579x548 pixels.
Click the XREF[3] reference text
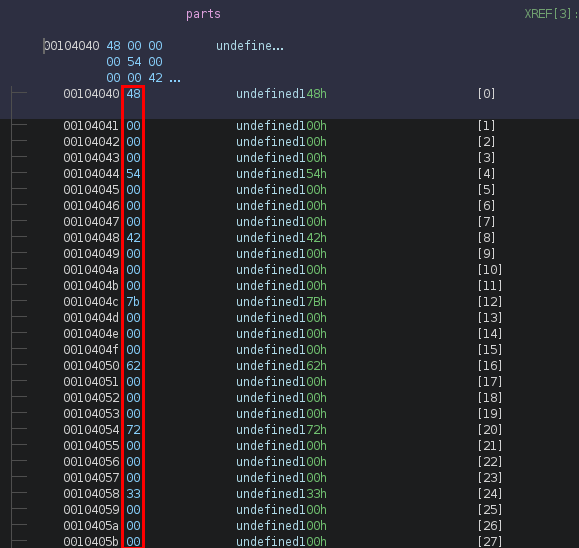[551, 14]
